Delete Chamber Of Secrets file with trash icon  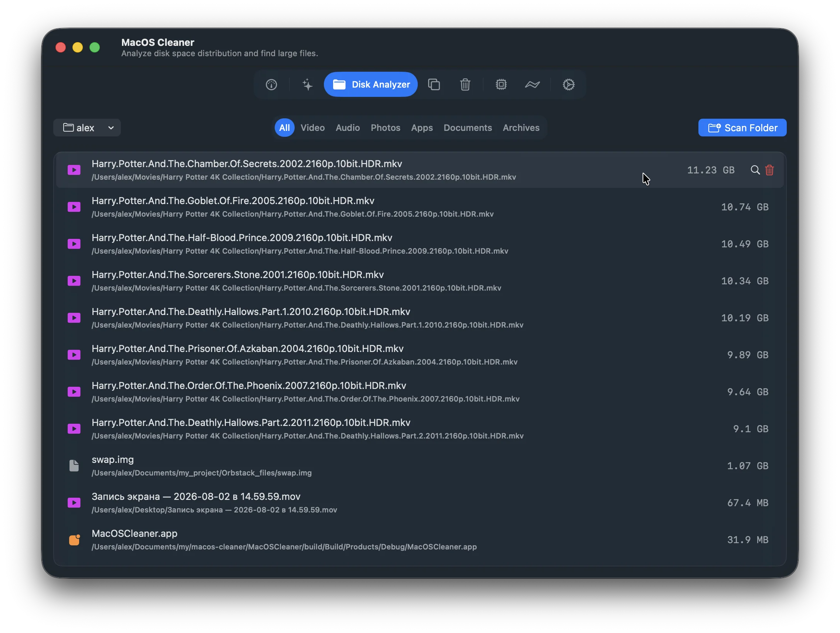[x=769, y=170]
